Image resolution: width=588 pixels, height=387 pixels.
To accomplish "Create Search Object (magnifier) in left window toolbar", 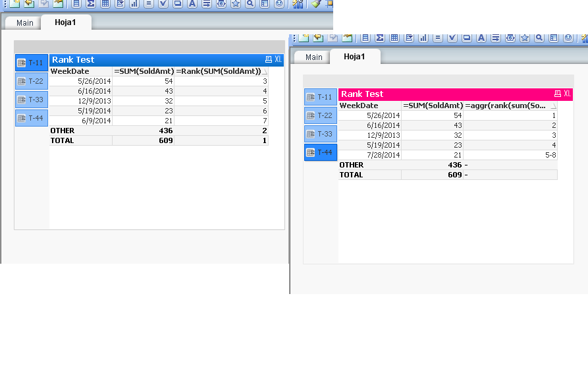I will tap(250, 4).
